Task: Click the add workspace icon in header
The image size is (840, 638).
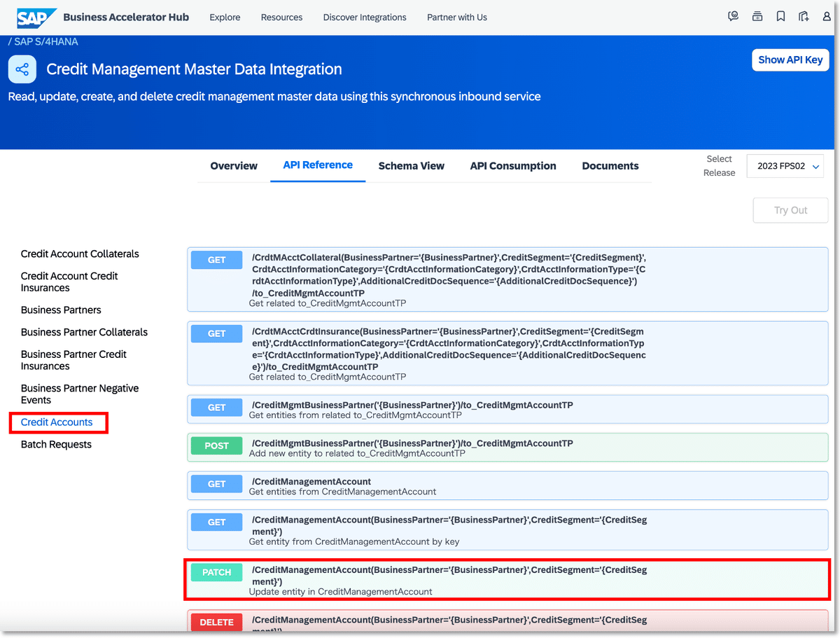Action: 804,17
